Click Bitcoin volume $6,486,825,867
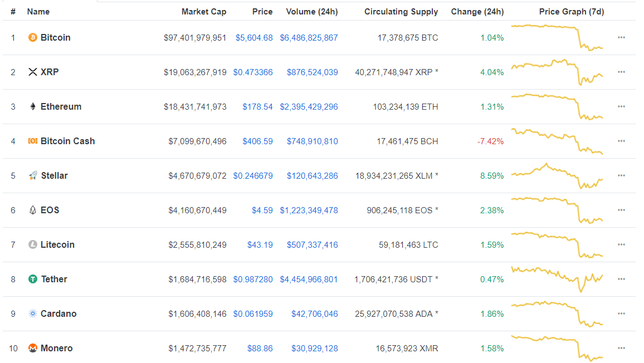Viewport: 644px width, 363px height. [x=309, y=38]
